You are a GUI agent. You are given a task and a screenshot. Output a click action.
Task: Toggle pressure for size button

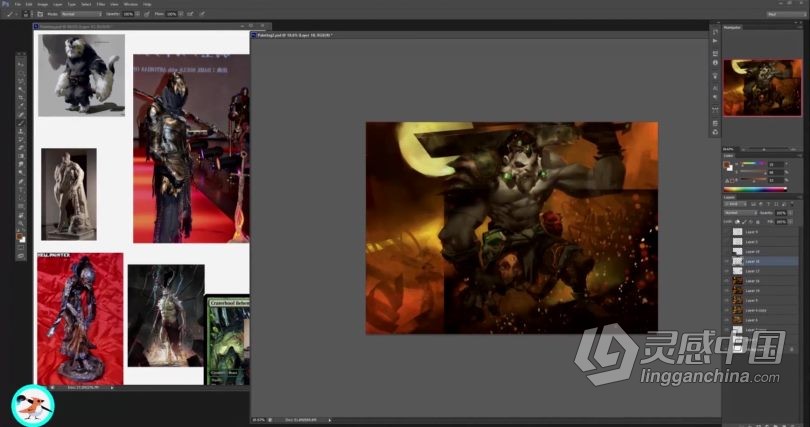(202, 14)
